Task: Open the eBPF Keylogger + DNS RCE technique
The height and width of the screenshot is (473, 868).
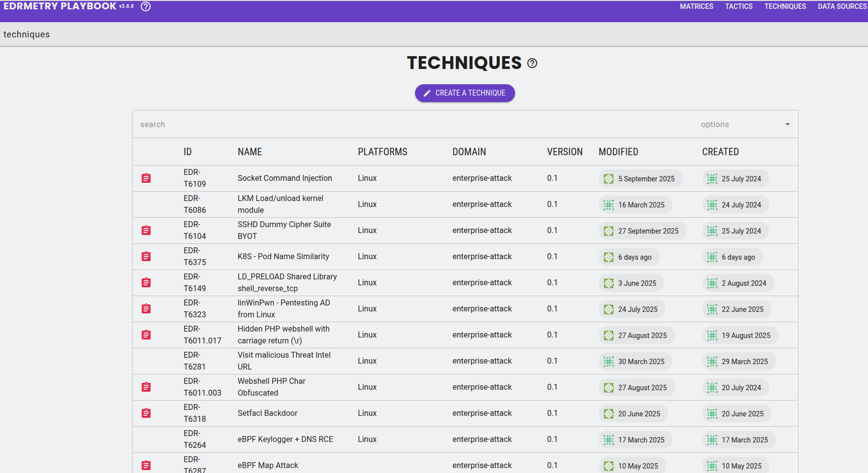Action: (285, 439)
